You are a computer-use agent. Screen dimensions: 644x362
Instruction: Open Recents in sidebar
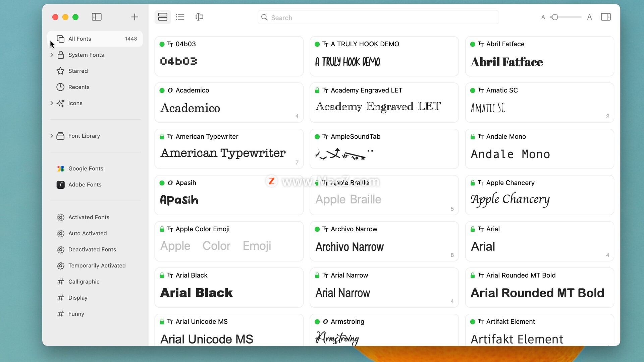(79, 87)
